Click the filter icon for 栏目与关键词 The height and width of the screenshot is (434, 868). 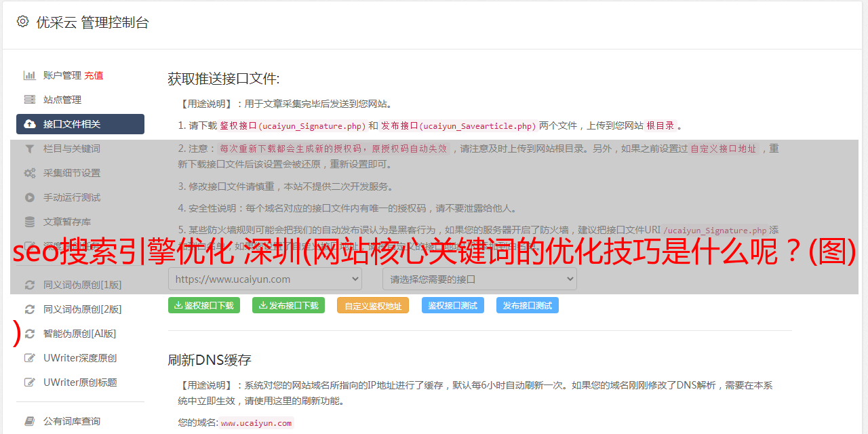pos(30,149)
